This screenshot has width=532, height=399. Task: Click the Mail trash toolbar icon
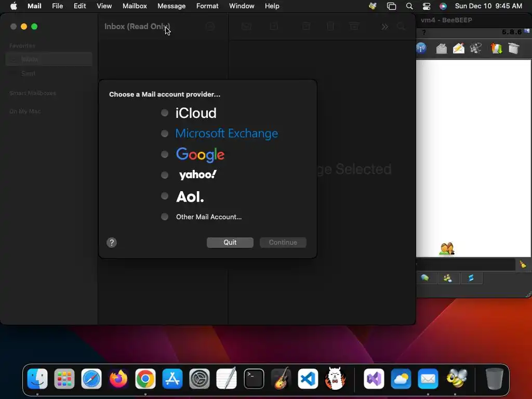(x=330, y=26)
